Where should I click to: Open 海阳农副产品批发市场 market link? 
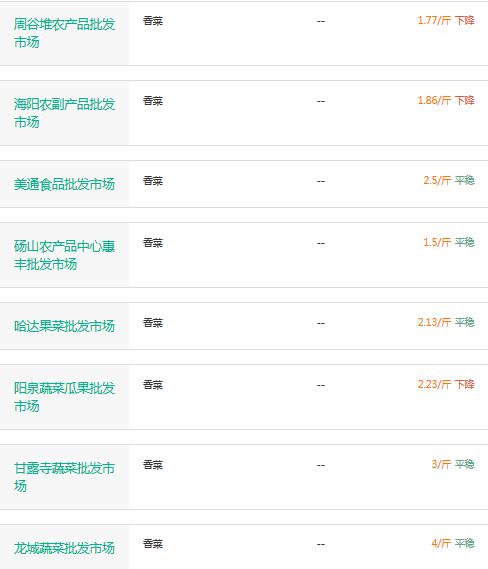tap(64, 113)
